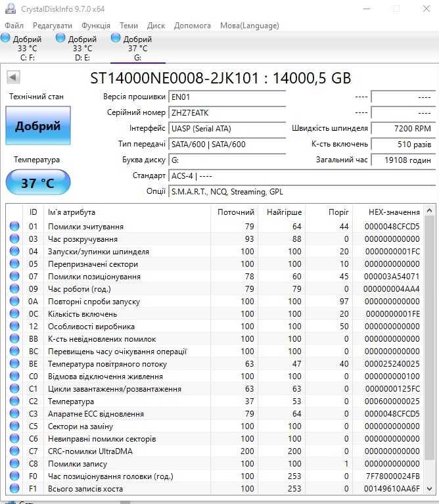This screenshot has width=439, height=504.
Task: Click the standard field ACS-4
Action: 302,176
